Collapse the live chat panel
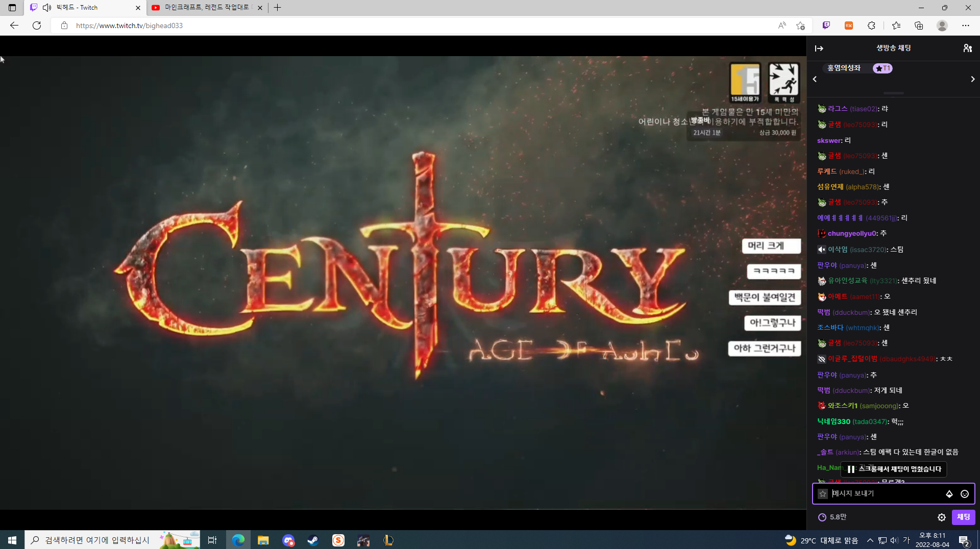980x549 pixels. coord(819,48)
